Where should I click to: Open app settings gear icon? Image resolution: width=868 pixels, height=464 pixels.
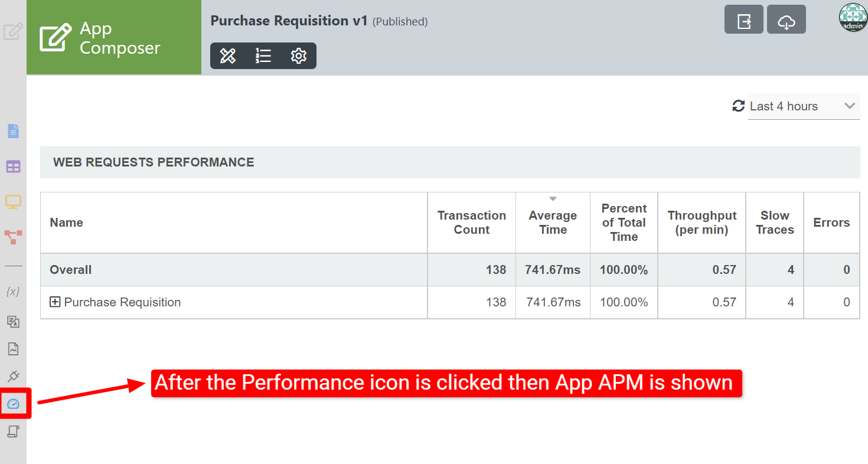click(299, 56)
